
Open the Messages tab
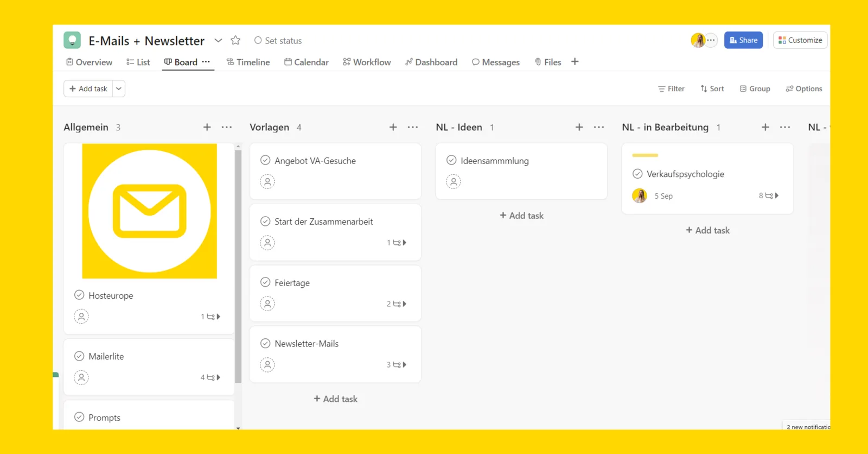click(x=496, y=62)
